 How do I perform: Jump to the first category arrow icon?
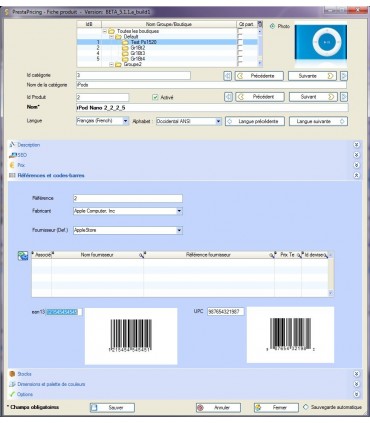pos(227,76)
